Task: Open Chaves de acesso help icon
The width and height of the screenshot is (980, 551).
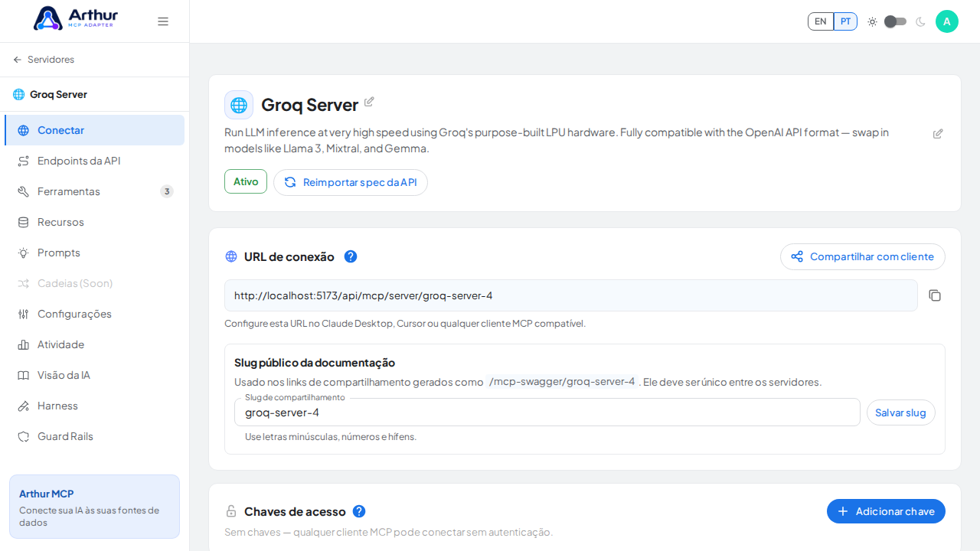Action: (359, 511)
